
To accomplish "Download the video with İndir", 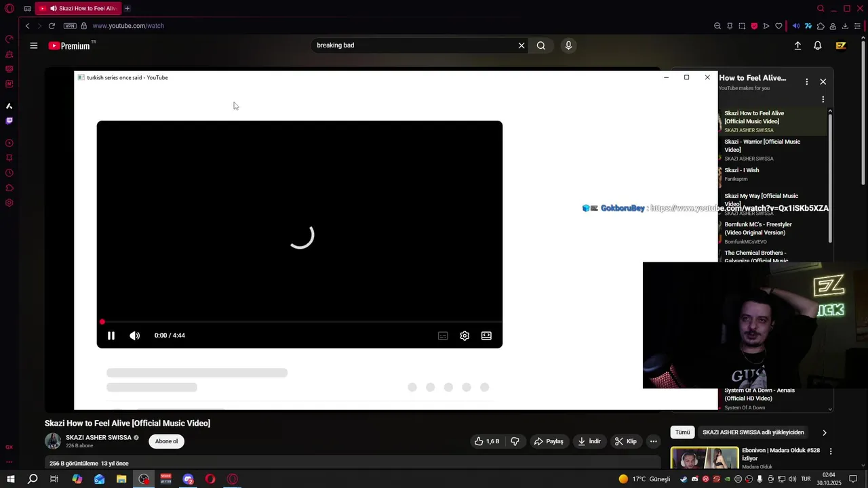I will [x=589, y=441].
